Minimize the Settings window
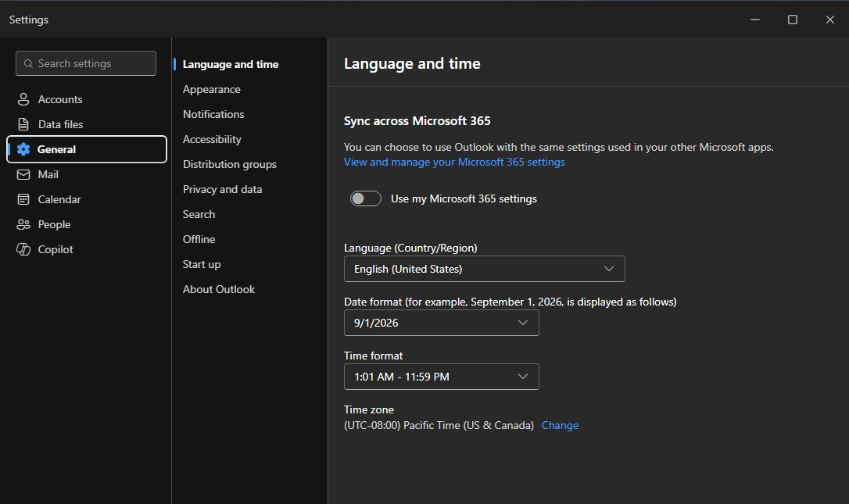 click(754, 20)
